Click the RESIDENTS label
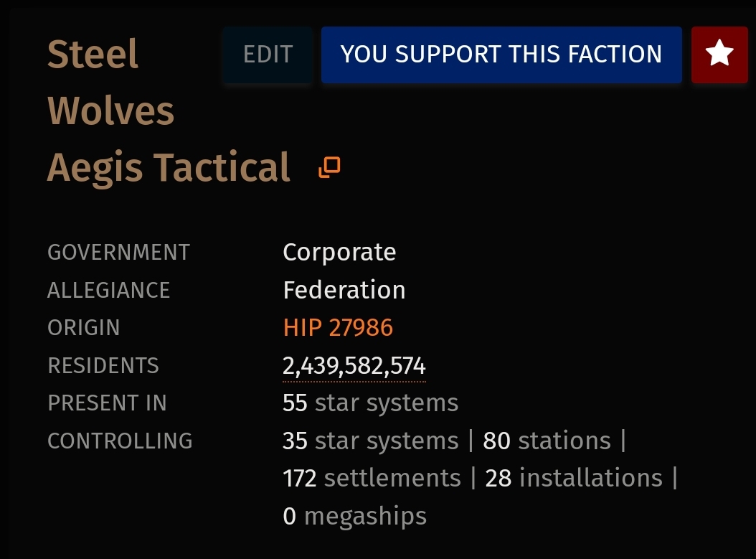This screenshot has width=756, height=559. coord(103,365)
